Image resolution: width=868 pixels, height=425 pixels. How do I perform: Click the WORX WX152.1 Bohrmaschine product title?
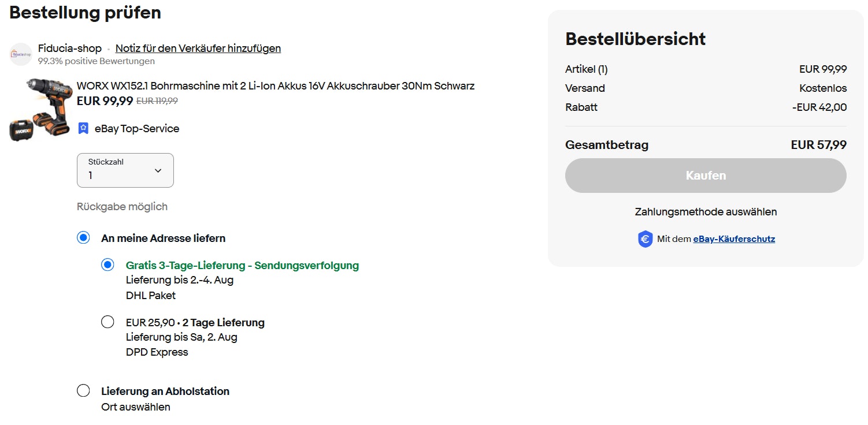click(x=276, y=86)
